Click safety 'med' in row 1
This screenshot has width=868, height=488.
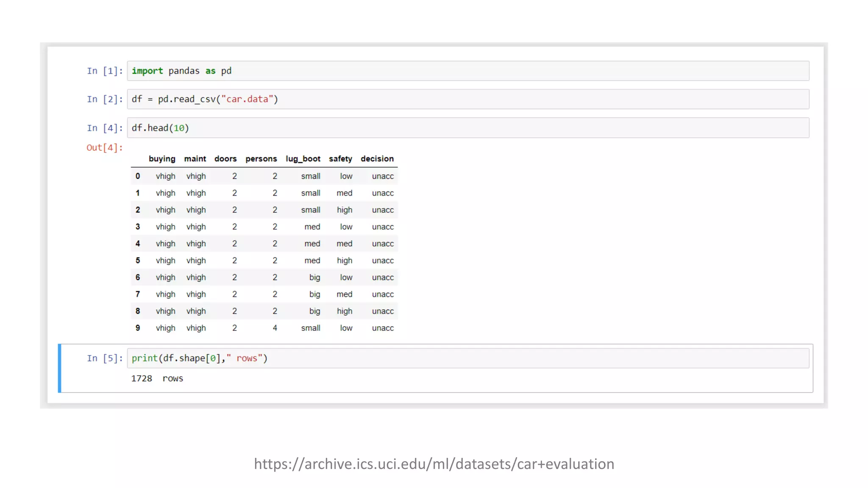pyautogui.click(x=345, y=193)
